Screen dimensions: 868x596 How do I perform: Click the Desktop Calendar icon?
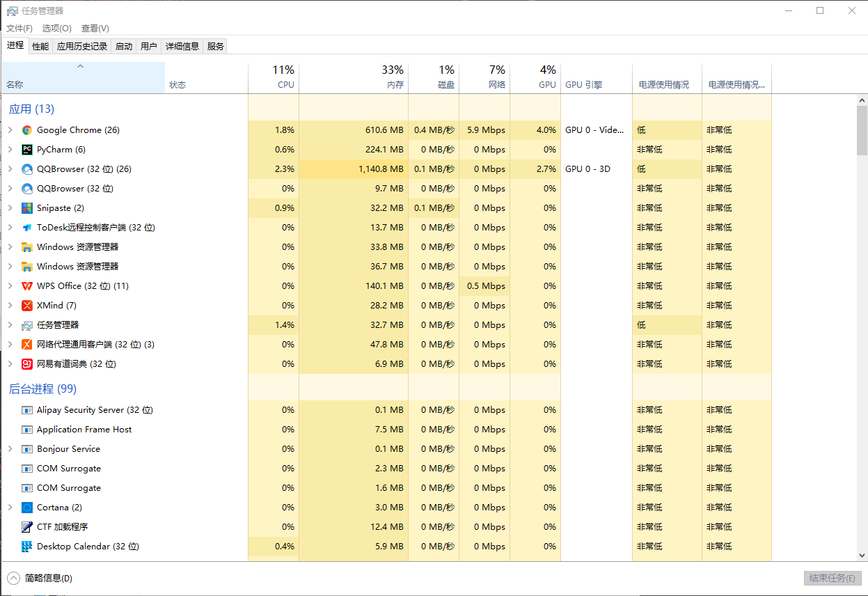coord(27,547)
